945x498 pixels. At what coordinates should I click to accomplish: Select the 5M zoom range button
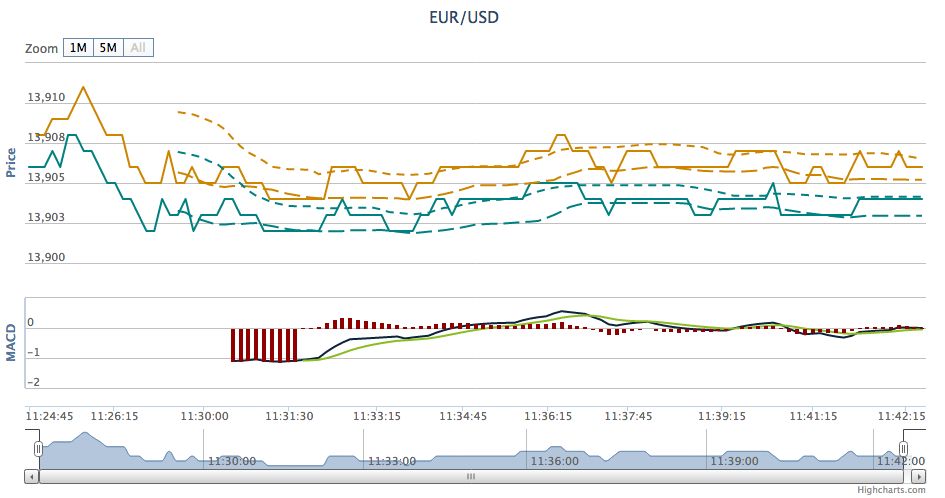tap(108, 48)
